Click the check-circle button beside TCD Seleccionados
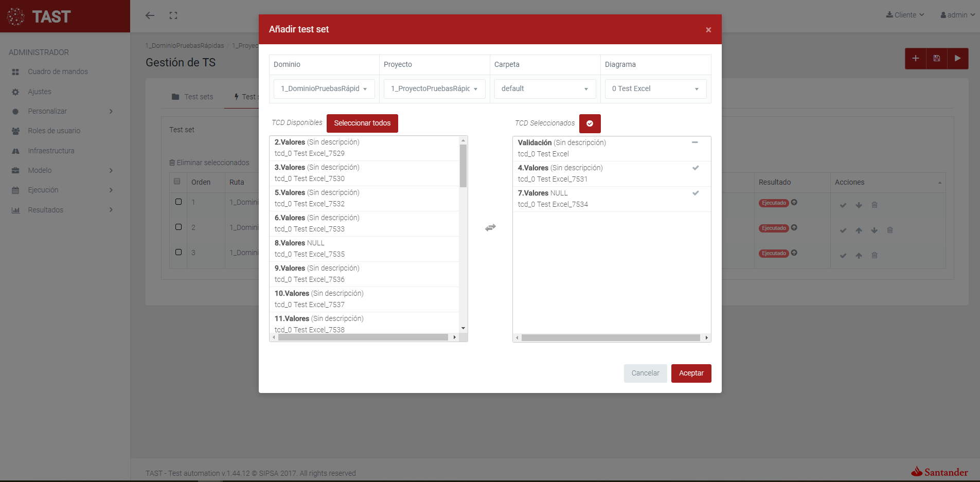The image size is (980, 482). (590, 123)
